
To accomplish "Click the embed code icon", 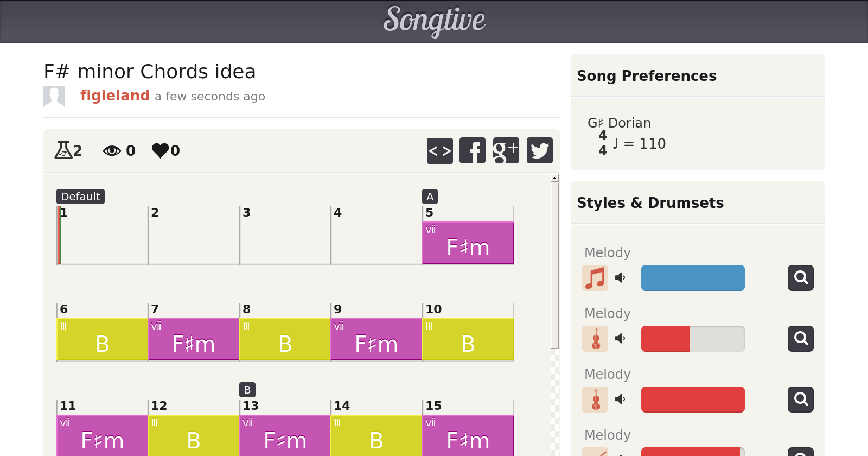I will pos(439,150).
